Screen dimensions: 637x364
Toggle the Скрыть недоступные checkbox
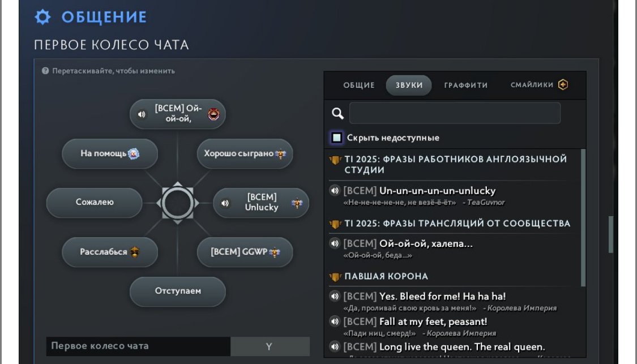coord(337,138)
